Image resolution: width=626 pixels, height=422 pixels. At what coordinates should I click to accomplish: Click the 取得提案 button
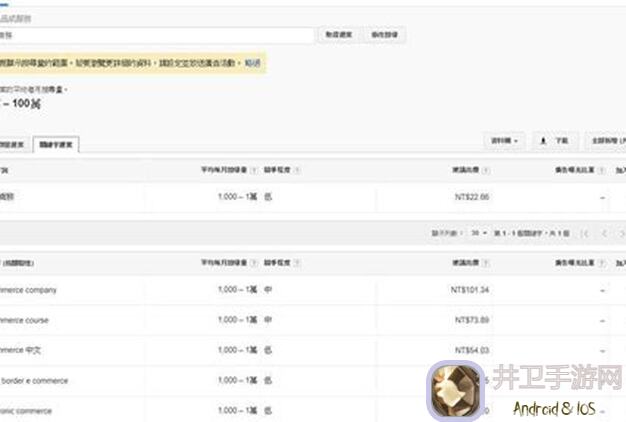(x=338, y=34)
